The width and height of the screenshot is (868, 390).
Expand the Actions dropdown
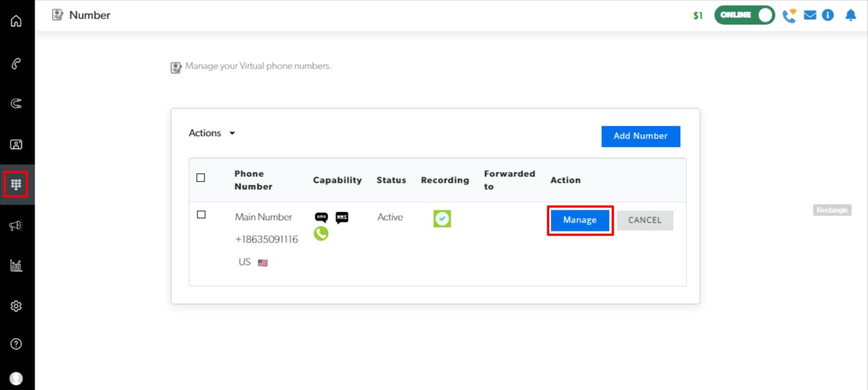coord(212,133)
